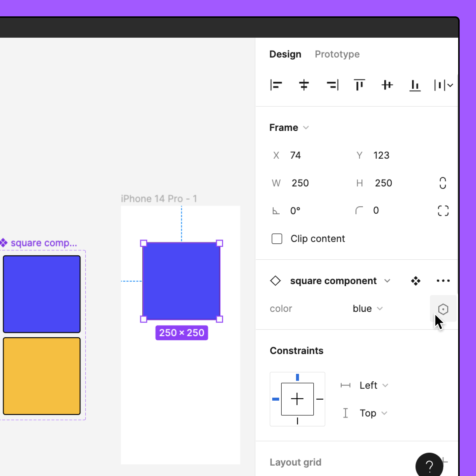The height and width of the screenshot is (476, 476).
Task: Enable the proportional scaling lock
Action: (x=443, y=183)
